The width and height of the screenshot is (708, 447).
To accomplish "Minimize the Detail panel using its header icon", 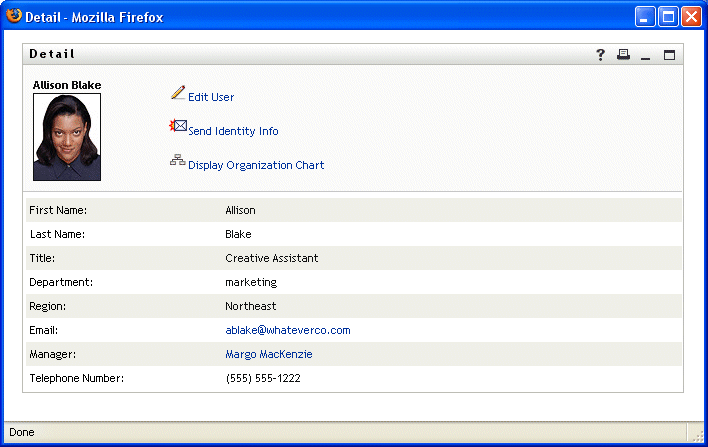I will point(646,56).
